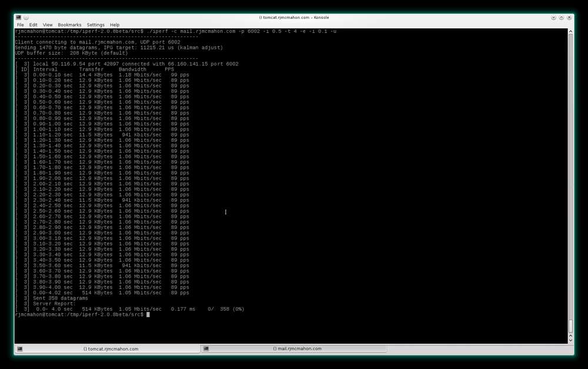Screen dimensions: 588x369
Task: Click the '0.177 ms' jitter value
Action: tap(183, 309)
